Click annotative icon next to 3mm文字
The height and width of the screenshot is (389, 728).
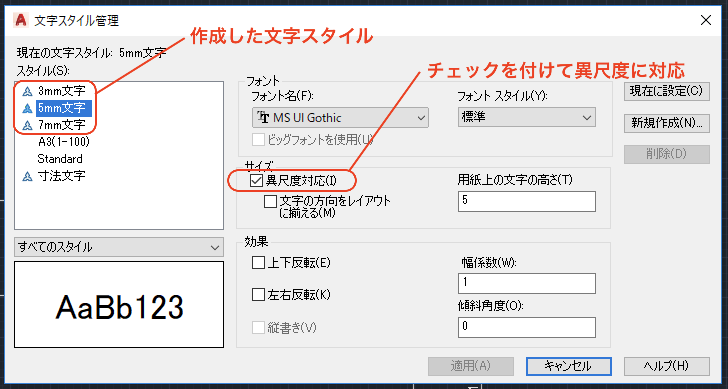28,91
